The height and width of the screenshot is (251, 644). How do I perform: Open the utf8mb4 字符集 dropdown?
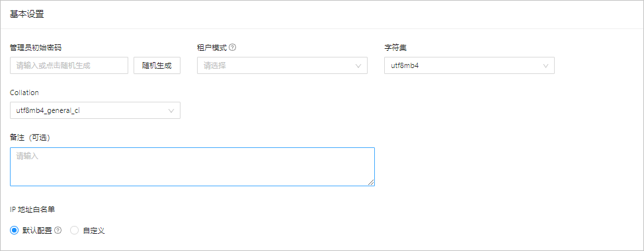[469, 65]
